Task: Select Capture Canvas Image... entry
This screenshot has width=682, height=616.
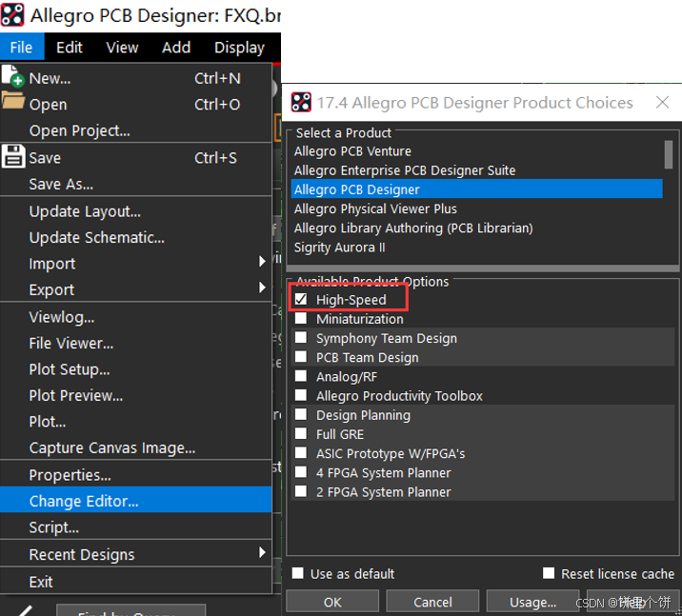Action: (135, 447)
